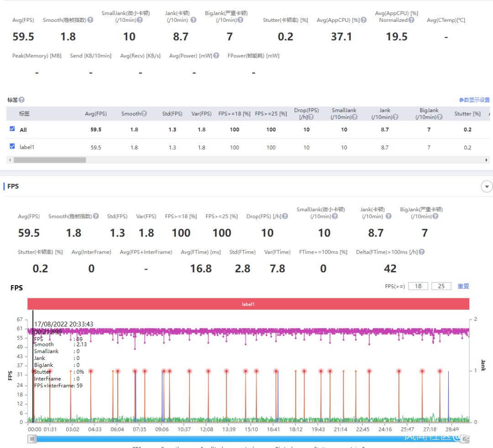This screenshot has width=493, height=448.
Task: Open 参数显示设置 parameter display settings
Action: (474, 100)
